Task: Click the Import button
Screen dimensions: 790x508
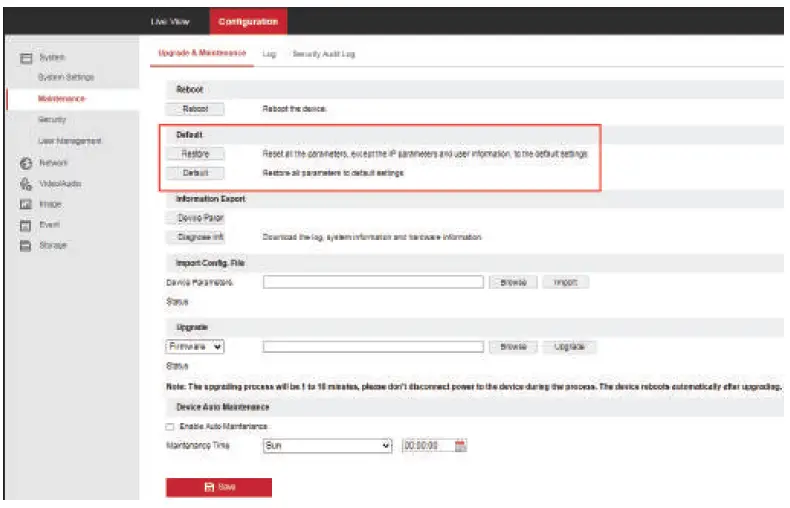Action: click(x=565, y=283)
